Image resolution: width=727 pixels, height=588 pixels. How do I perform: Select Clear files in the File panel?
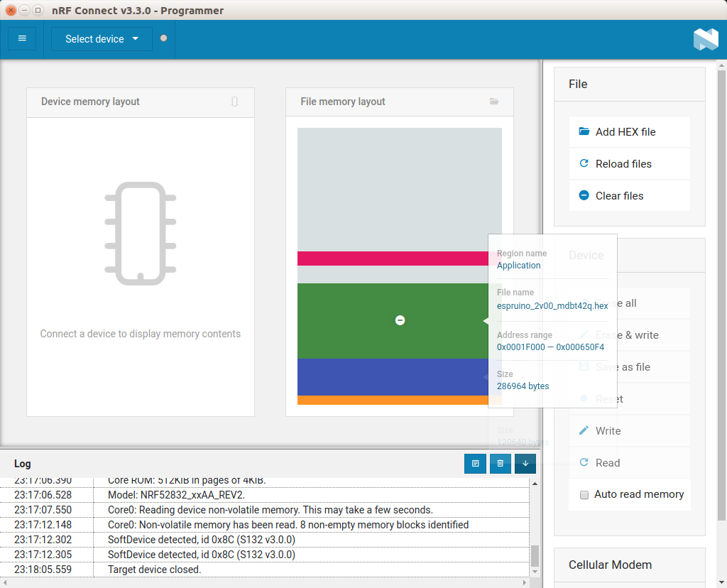(x=618, y=195)
